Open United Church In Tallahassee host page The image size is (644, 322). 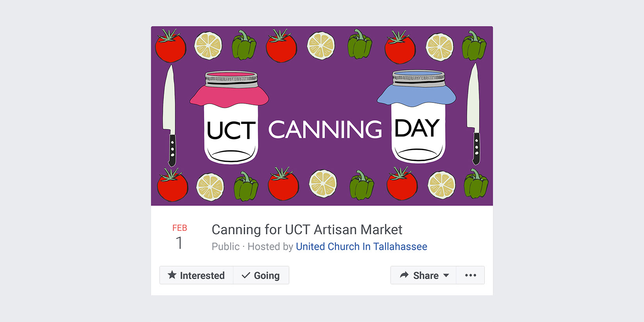click(361, 246)
